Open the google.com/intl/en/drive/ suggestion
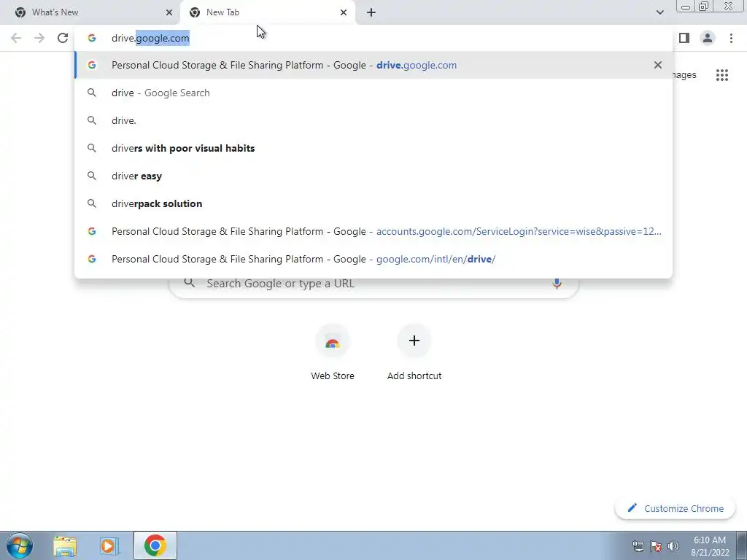 373,259
